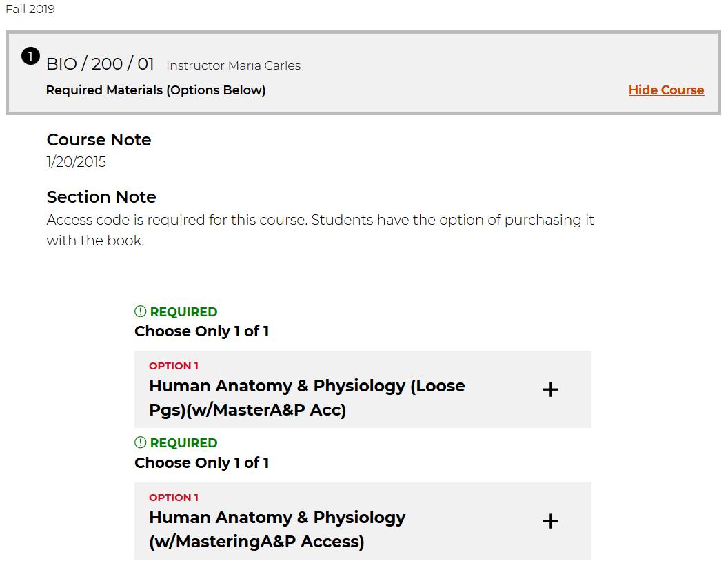Click the Section Note heading
This screenshot has width=728, height=572.
(x=101, y=197)
